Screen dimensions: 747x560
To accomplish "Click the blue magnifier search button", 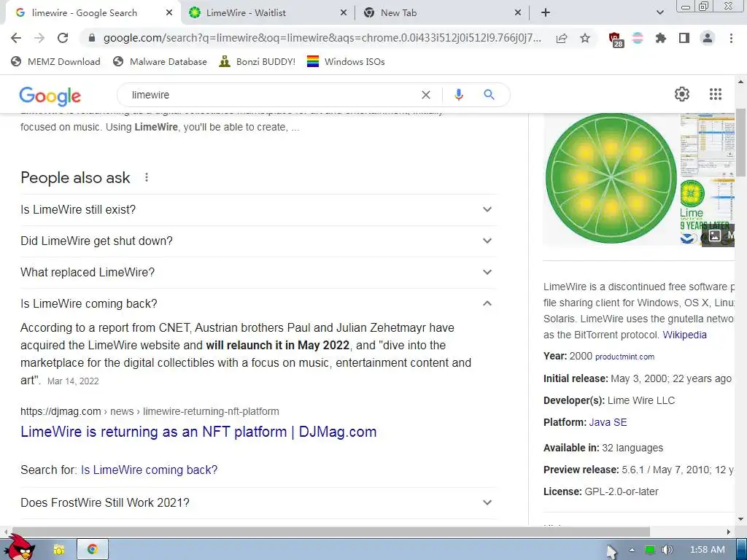I will [489, 95].
